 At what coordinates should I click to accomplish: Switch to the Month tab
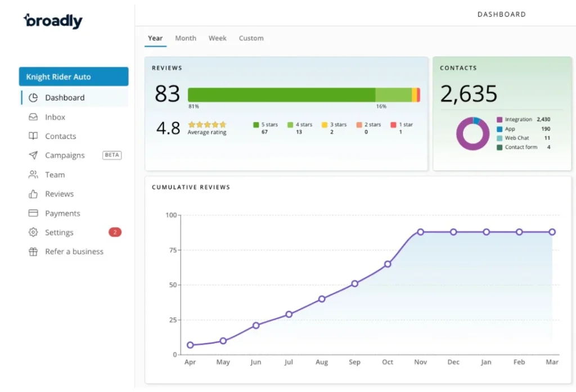click(186, 38)
